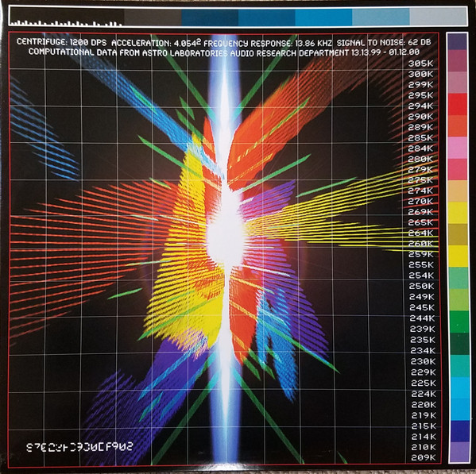Click the date range "13.13.99 - 01.12.00"
The image size is (476, 474).
coord(385,52)
